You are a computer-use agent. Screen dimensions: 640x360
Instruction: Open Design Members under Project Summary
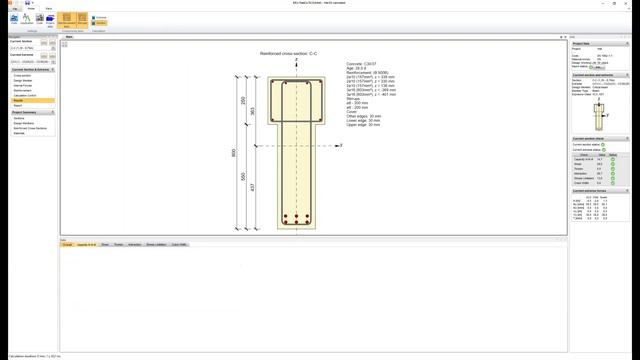24,123
